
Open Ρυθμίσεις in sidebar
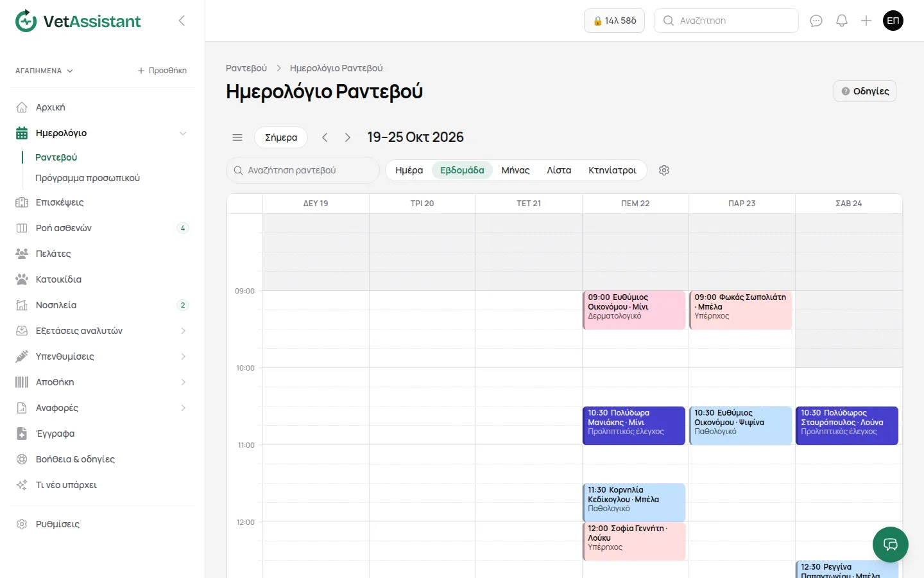click(x=103, y=524)
